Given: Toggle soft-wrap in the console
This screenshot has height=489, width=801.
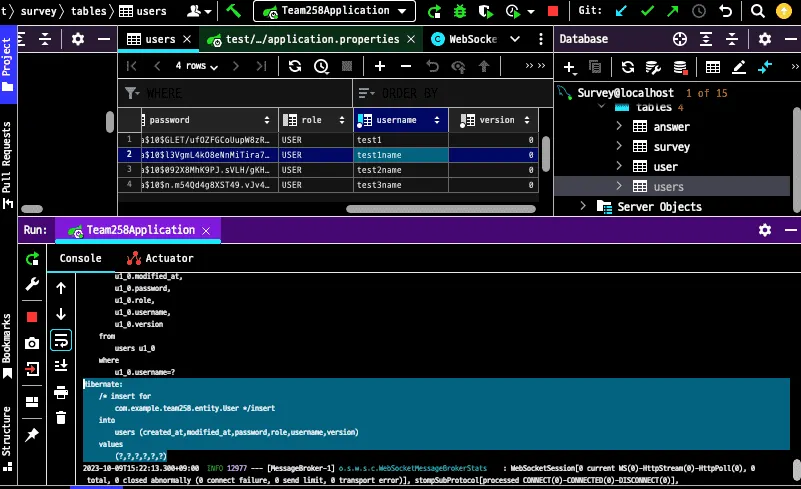Looking at the screenshot, I should [x=61, y=340].
